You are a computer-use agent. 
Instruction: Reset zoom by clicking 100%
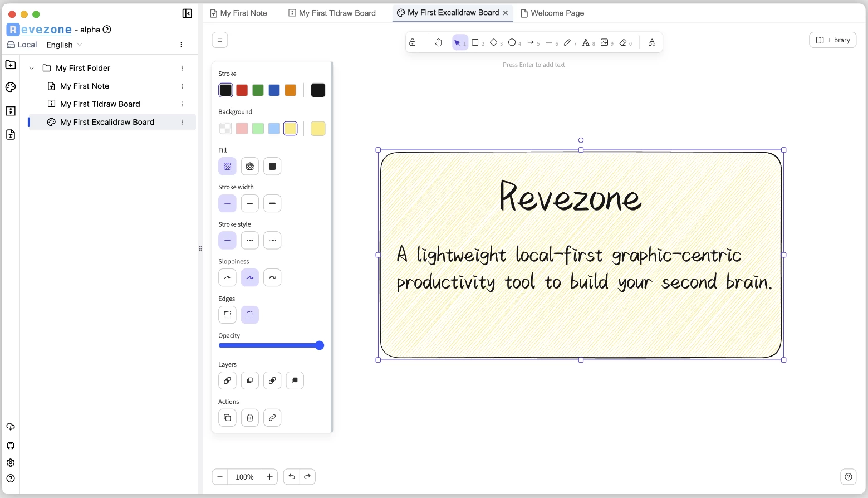coord(244,477)
